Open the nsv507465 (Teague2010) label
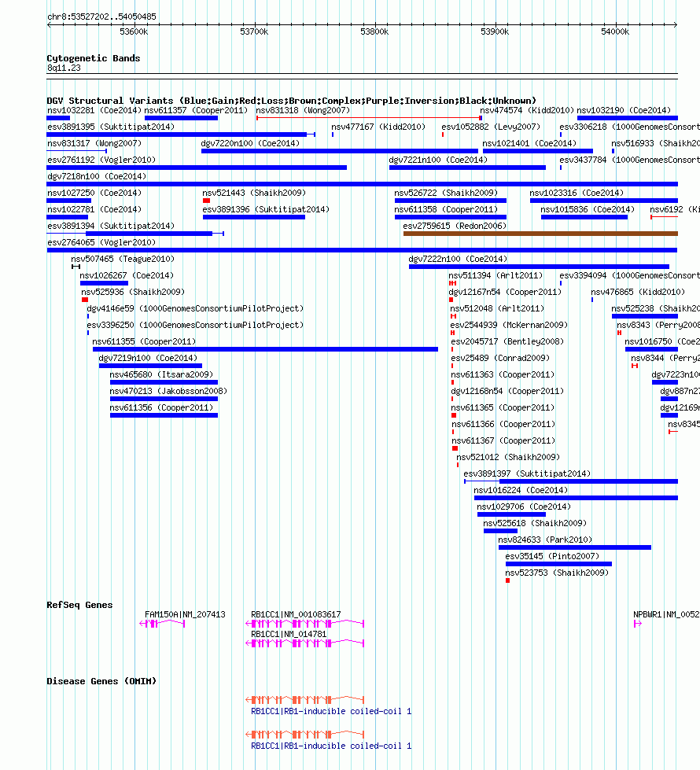 click(123, 260)
